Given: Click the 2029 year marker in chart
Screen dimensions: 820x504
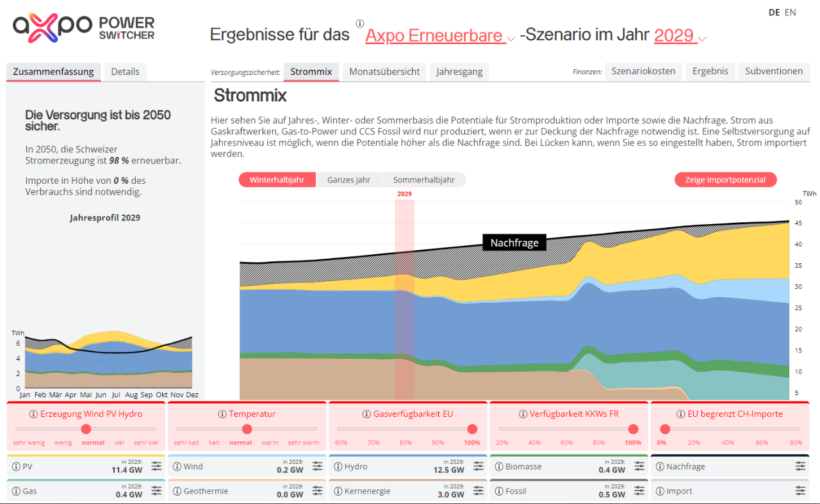Looking at the screenshot, I should coord(404,193).
